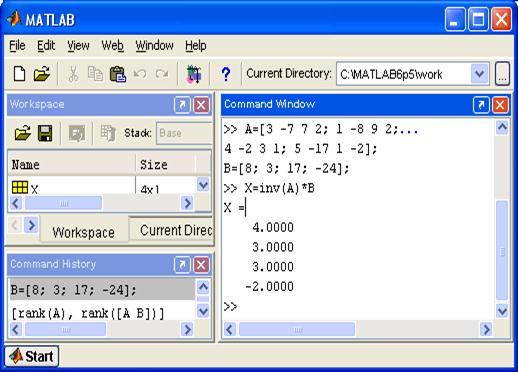The width and height of the screenshot is (518, 372).
Task: Switch to the Workspace tab
Action: coord(84,232)
